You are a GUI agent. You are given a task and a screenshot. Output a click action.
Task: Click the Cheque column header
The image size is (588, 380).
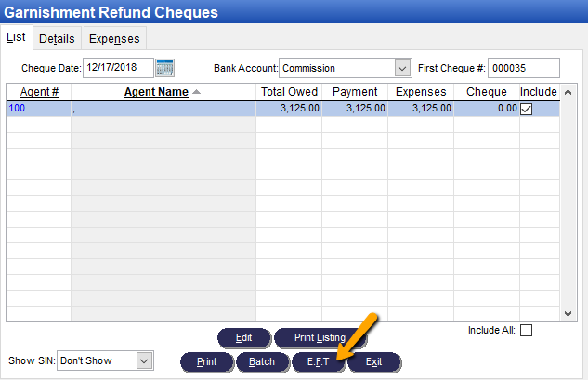point(487,92)
